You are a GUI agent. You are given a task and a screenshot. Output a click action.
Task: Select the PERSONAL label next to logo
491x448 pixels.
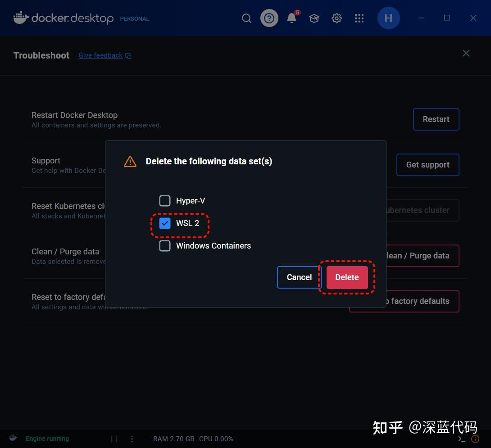pyautogui.click(x=134, y=19)
